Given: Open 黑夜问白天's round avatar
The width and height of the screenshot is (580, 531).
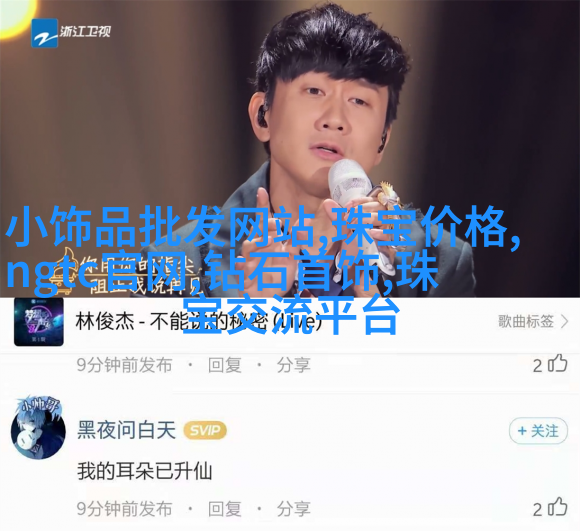Looking at the screenshot, I should 37,429.
